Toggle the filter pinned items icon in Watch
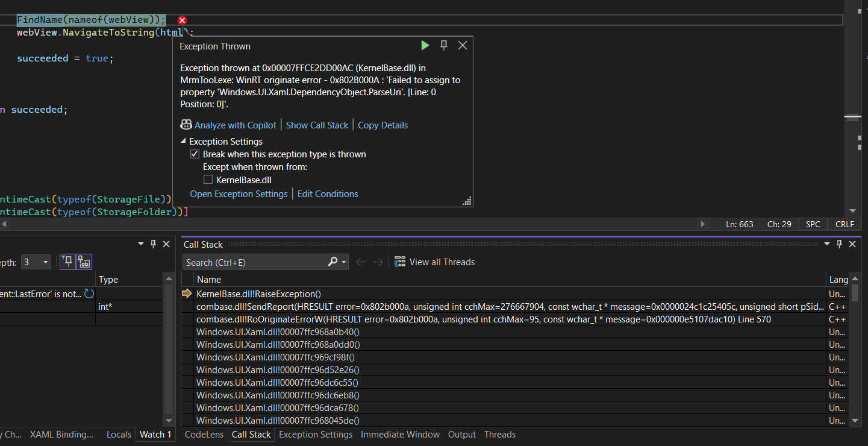 click(x=67, y=262)
